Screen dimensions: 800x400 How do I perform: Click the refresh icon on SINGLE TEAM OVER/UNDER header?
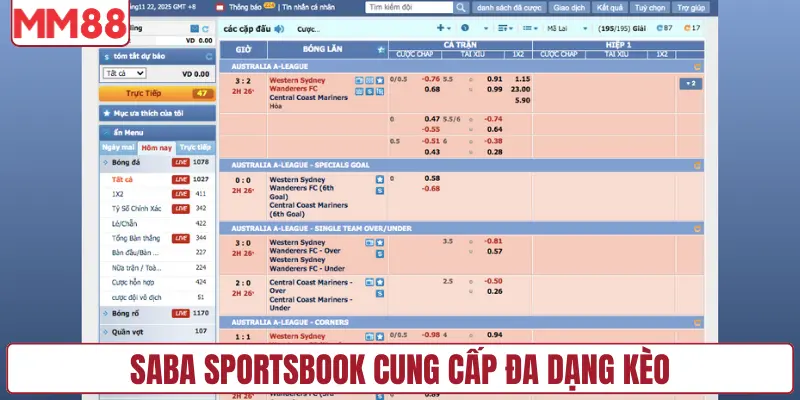pos(697,229)
